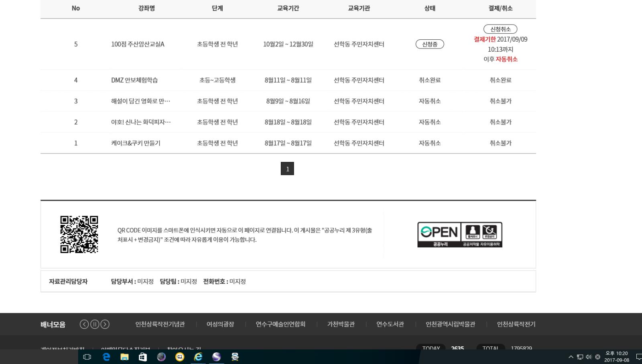
Task: Open the Action Center notifications
Action: (638, 357)
